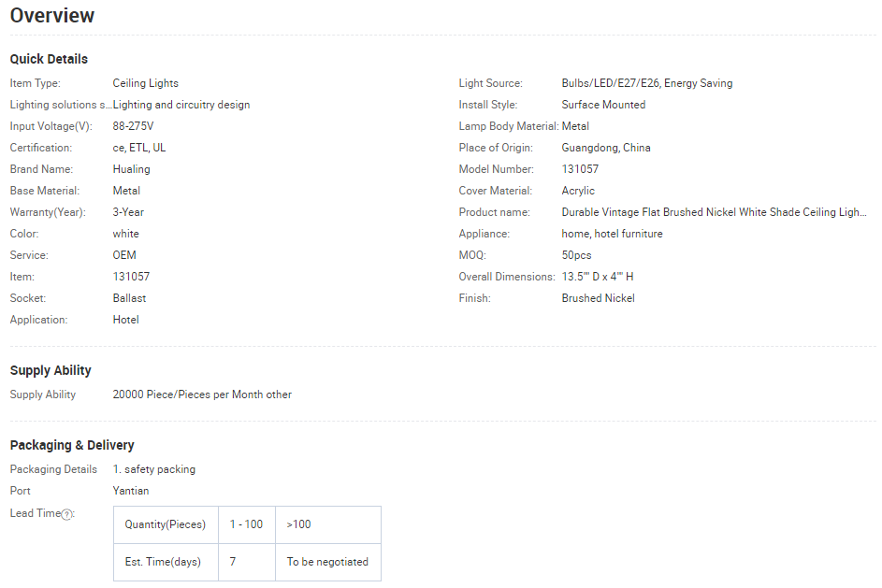Viewport: 882px width, 588px height.
Task: Click the 1 - 100 quantity cell
Action: (246, 524)
